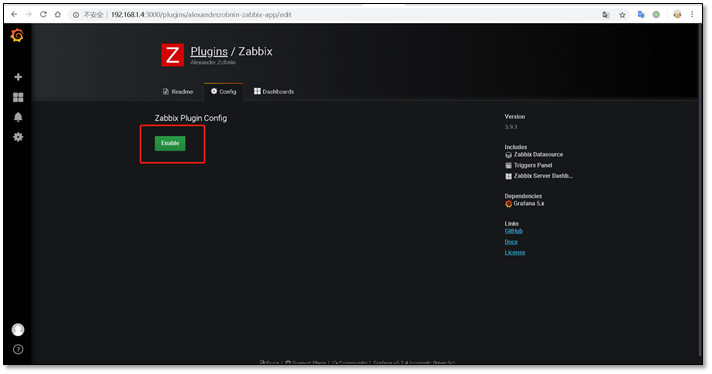Open the GitHub link

[514, 231]
